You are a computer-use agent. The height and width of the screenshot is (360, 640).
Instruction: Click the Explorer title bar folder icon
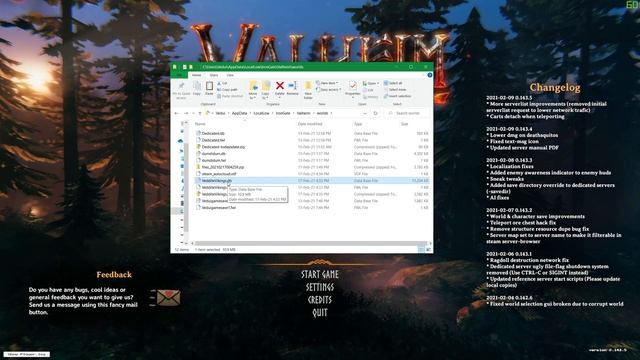point(175,67)
